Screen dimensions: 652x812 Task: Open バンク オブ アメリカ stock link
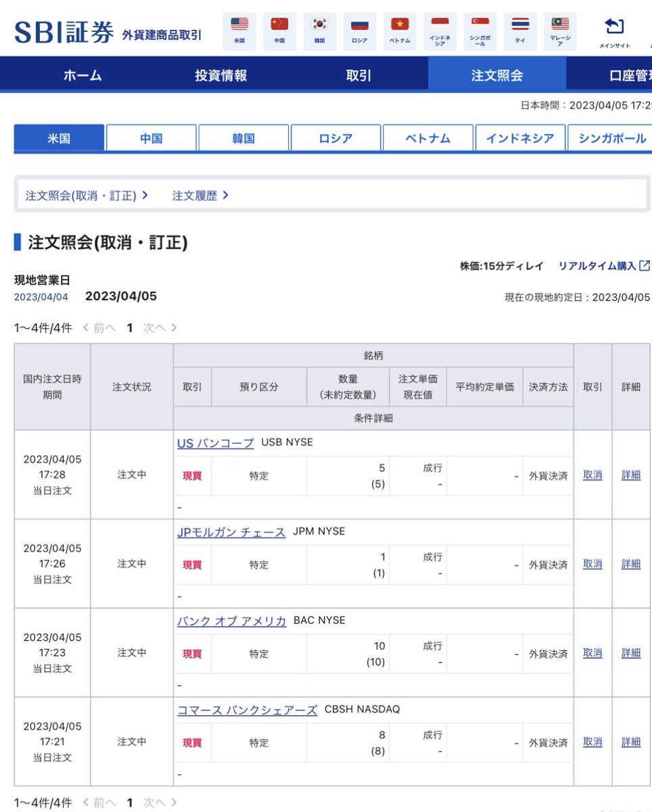(x=232, y=621)
